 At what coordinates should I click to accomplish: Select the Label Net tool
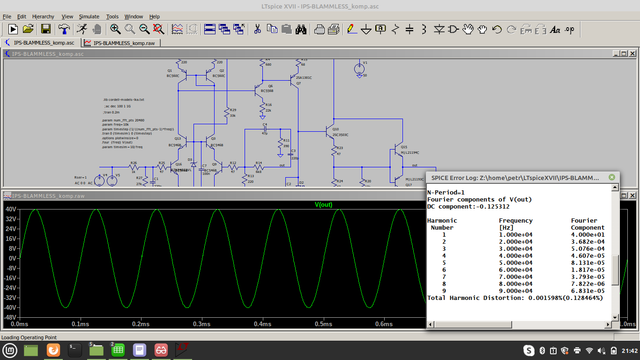pos(380,29)
